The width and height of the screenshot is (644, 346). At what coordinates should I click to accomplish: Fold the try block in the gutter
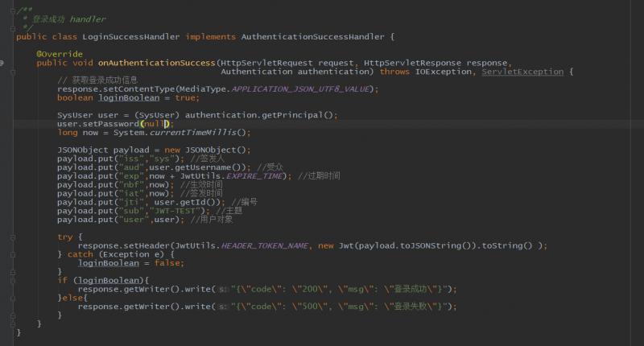pos(13,237)
